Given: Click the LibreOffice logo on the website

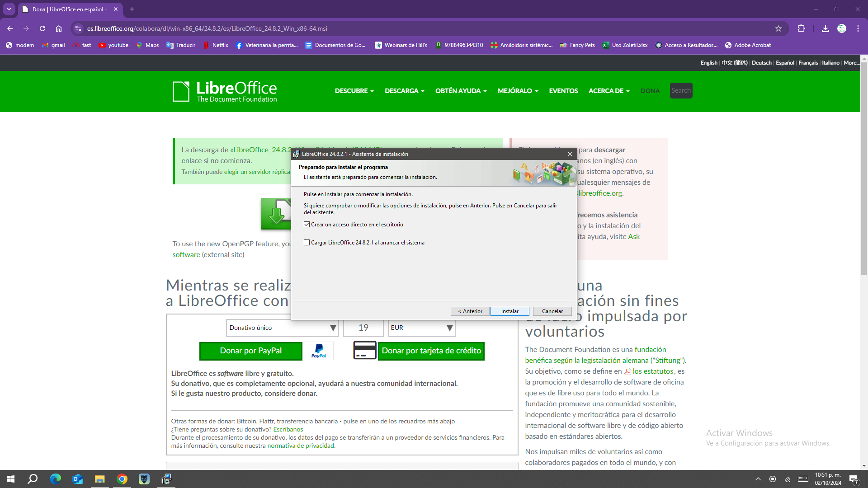Looking at the screenshot, I should tap(225, 91).
